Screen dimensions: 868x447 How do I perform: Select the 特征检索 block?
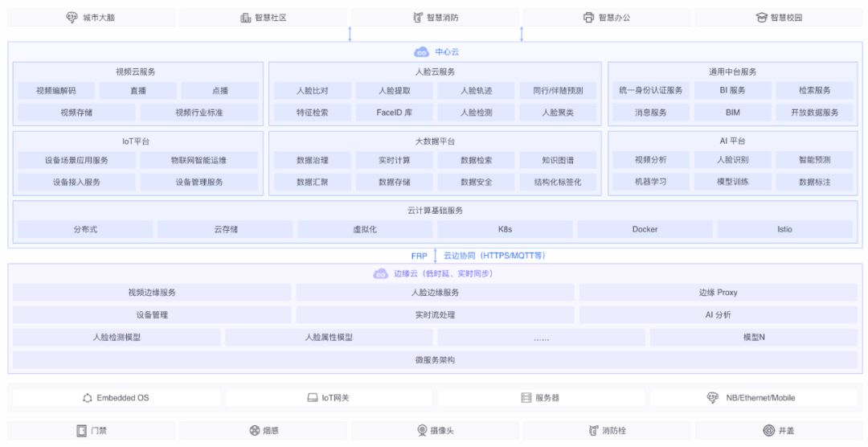click(312, 113)
